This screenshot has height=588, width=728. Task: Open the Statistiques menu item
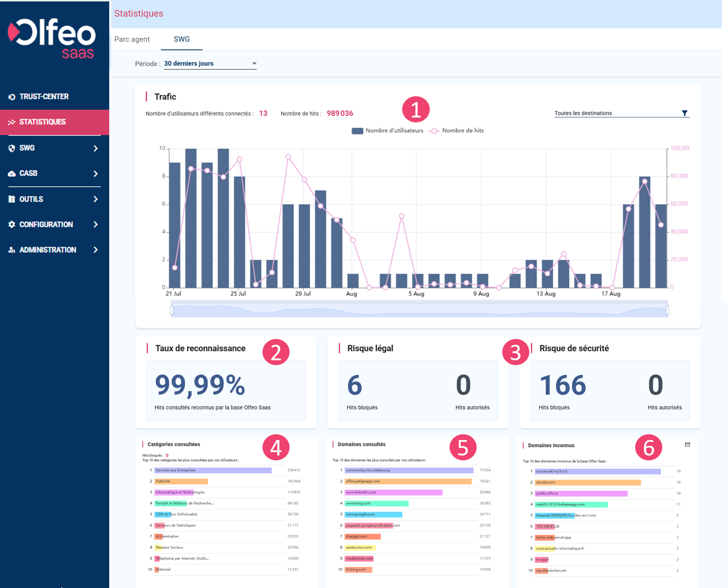[43, 122]
